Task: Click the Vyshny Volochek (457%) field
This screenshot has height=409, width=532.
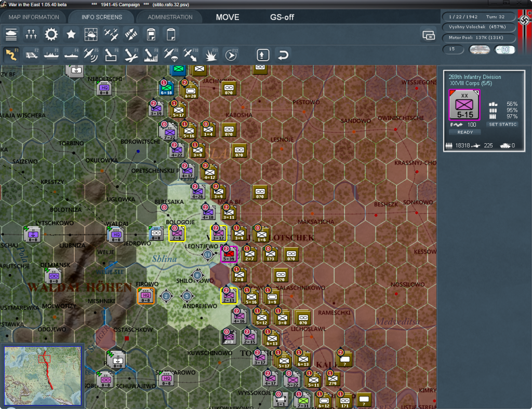Action: 478,27
